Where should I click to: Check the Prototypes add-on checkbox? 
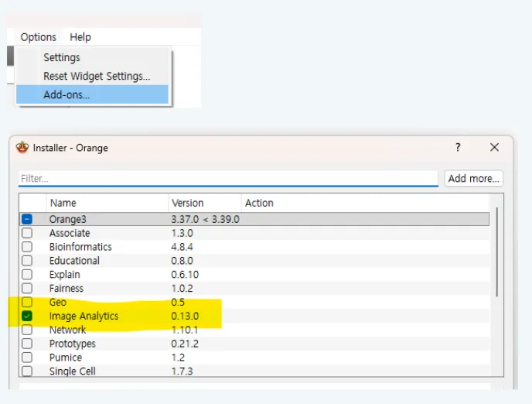[27, 344]
